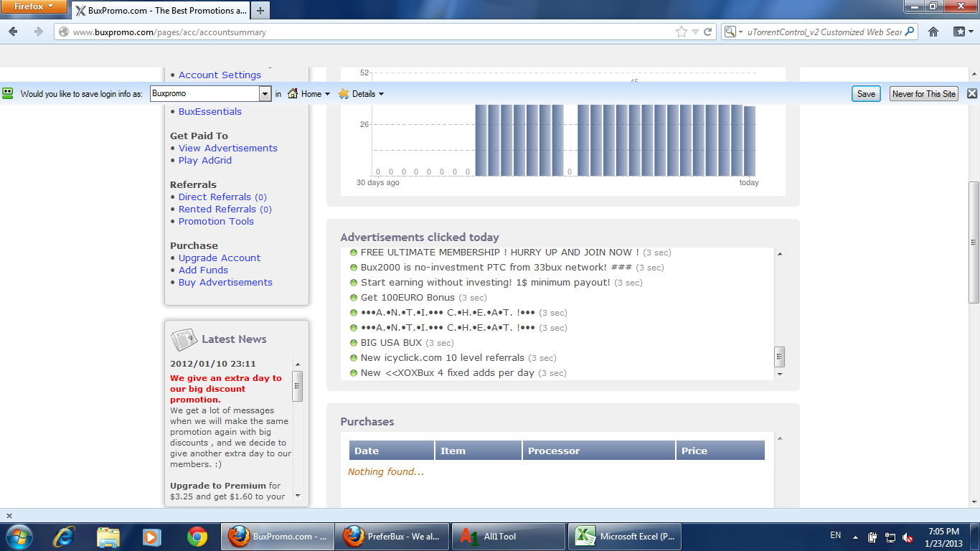Click the Price column header
Image resolution: width=980 pixels, height=551 pixels.
[720, 451]
